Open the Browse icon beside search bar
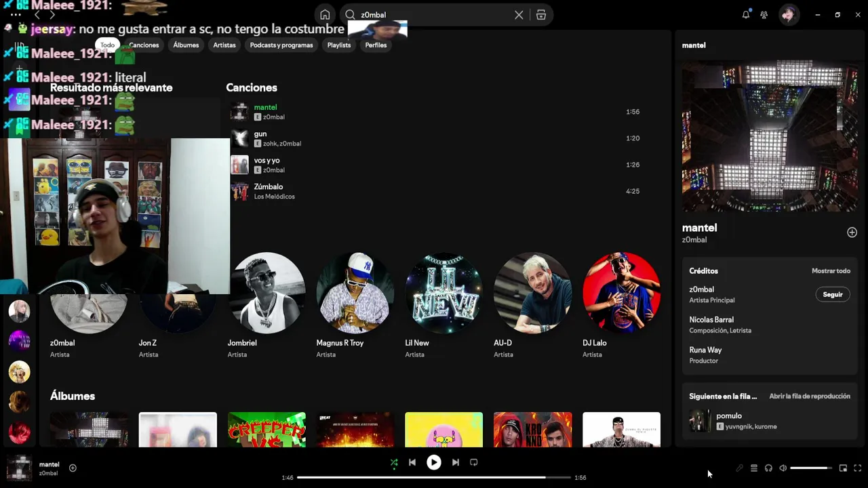The width and height of the screenshot is (868, 488). pos(541,15)
